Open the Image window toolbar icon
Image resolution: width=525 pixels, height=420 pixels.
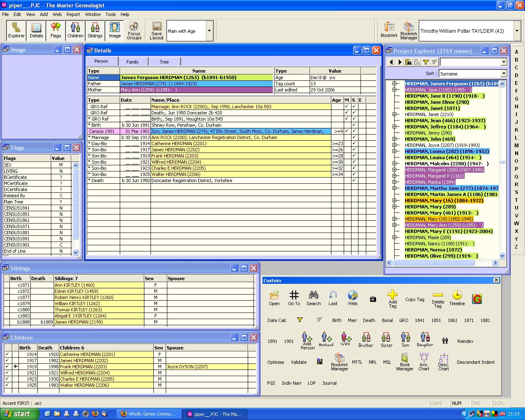[115, 31]
